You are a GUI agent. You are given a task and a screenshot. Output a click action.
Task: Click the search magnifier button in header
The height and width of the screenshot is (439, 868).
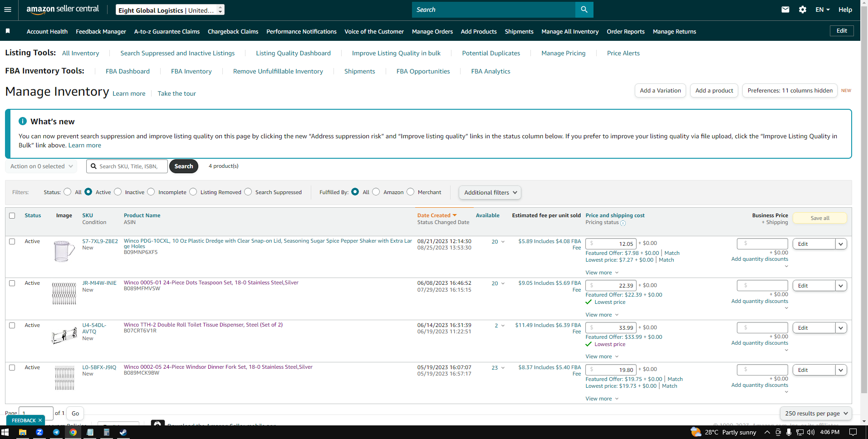pyautogui.click(x=584, y=10)
